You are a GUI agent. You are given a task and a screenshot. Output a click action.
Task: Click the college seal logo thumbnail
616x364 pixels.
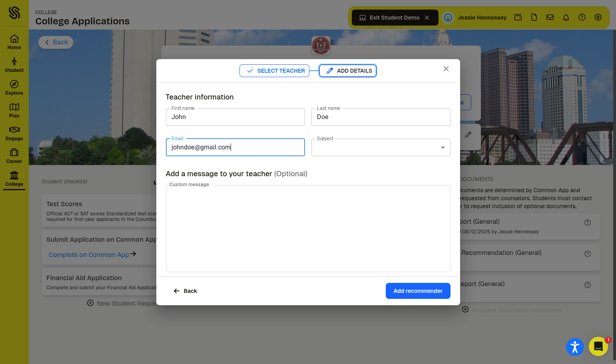[x=321, y=45]
